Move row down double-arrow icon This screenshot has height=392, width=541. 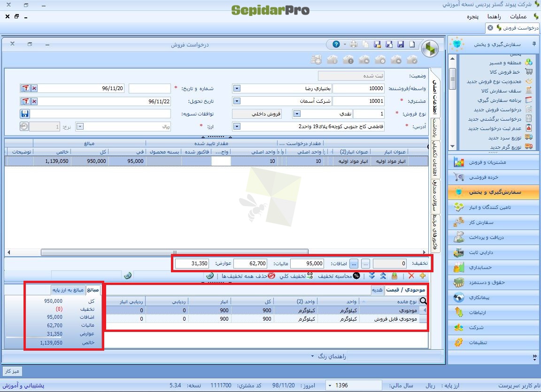tap(372, 276)
